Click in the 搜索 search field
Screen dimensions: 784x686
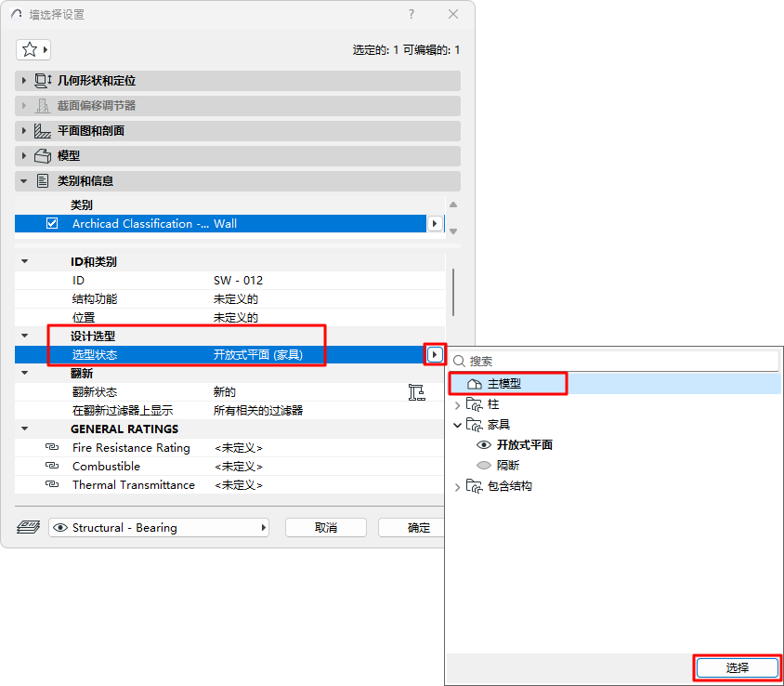pyautogui.click(x=615, y=362)
